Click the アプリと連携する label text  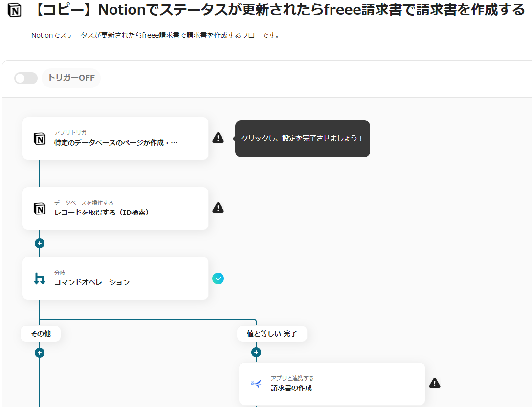292,378
